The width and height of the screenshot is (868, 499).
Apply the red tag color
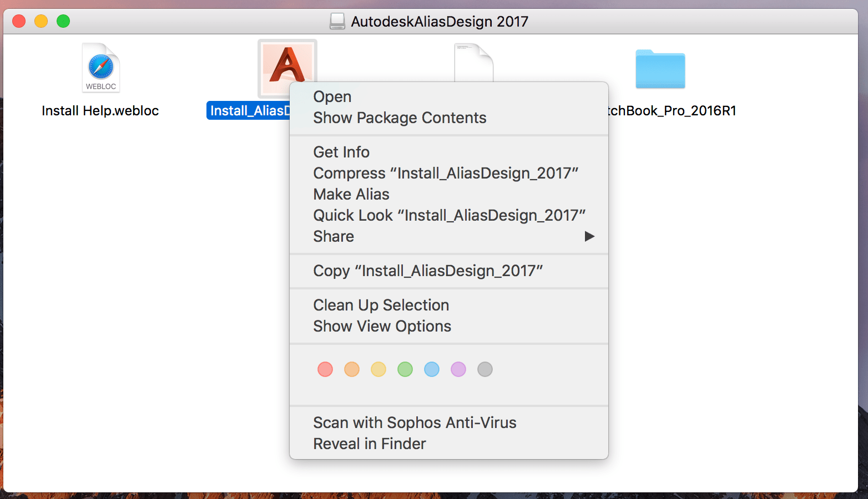click(x=325, y=369)
